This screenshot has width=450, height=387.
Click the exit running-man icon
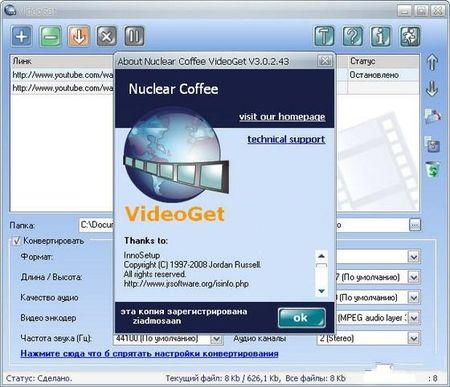coord(410,36)
